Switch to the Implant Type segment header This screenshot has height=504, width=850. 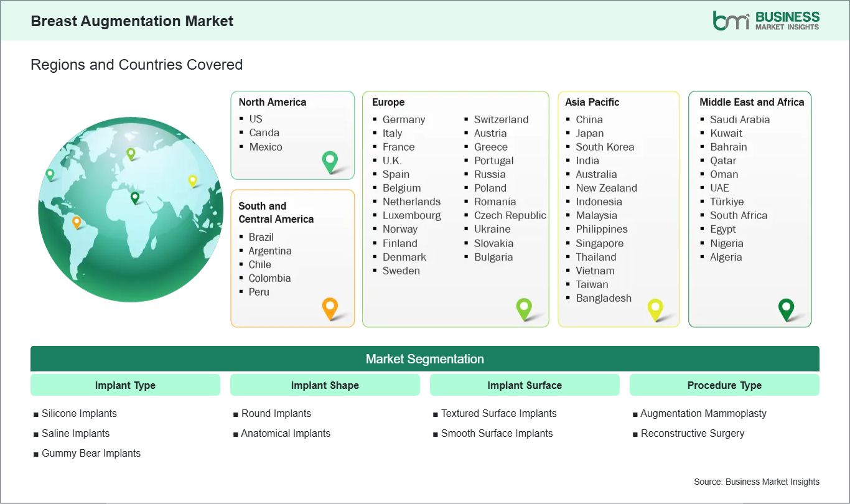(125, 385)
